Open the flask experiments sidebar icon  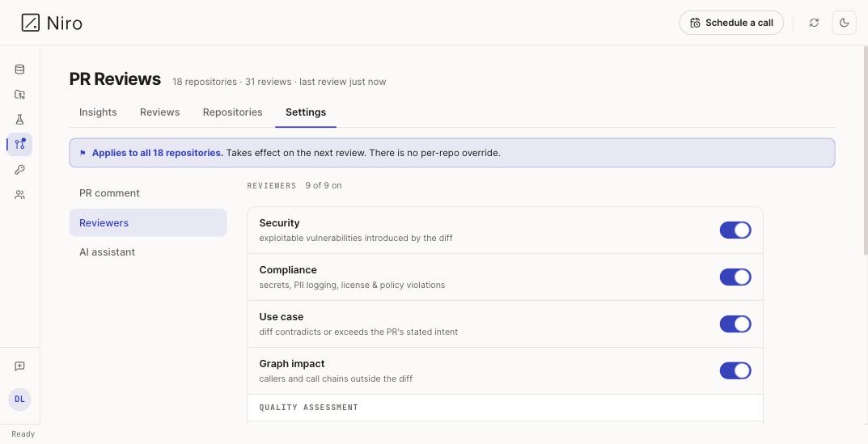pos(19,120)
